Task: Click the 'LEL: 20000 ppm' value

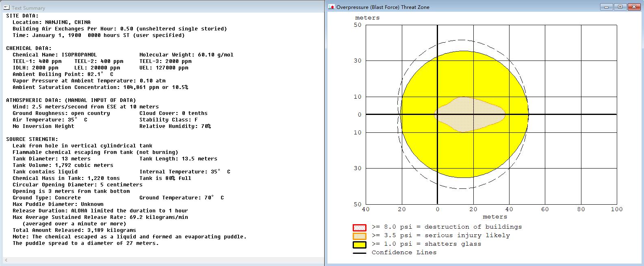Action: point(97,68)
